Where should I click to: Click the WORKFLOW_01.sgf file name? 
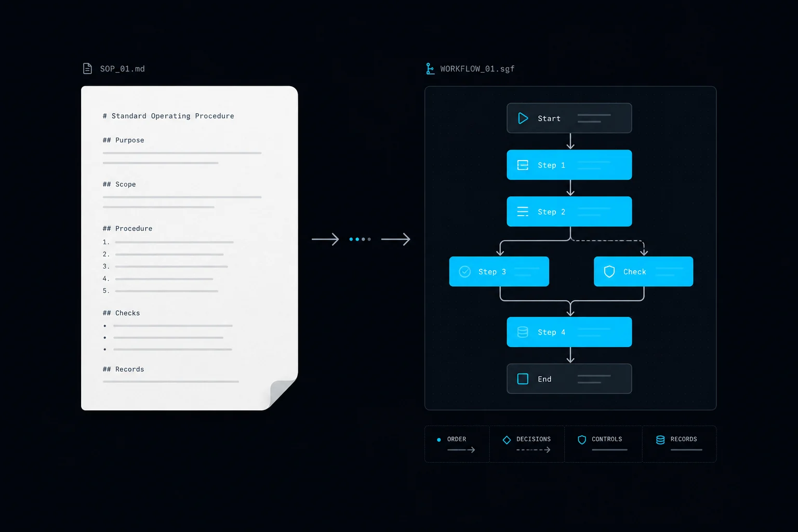pyautogui.click(x=477, y=69)
